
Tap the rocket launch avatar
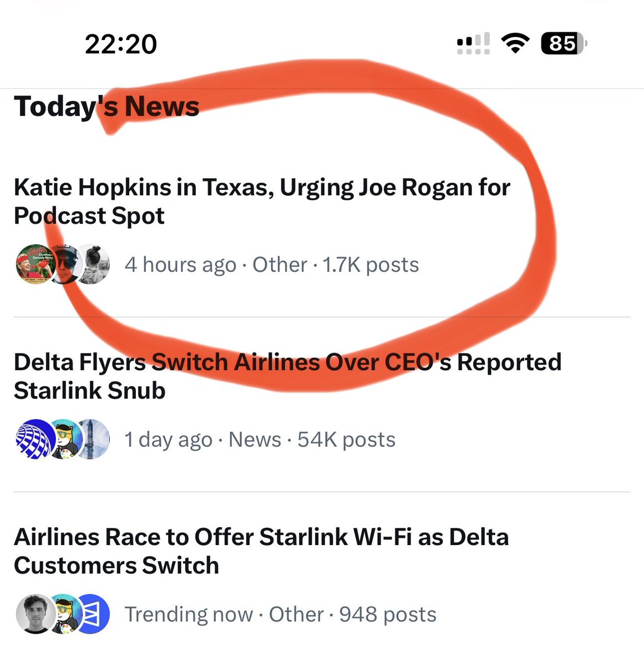pos(93,439)
